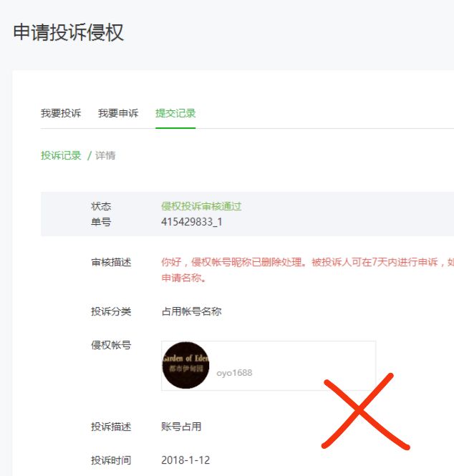Image resolution: width=454 pixels, height=476 pixels.
Task: Click the 投诉时间 field label
Action: click(x=111, y=460)
